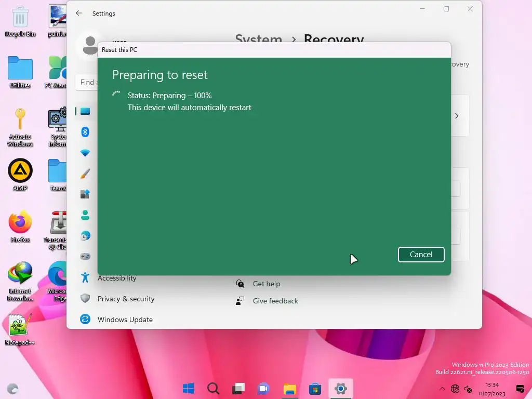The height and width of the screenshot is (399, 532).
Task: Open Chat app on taskbar
Action: 263,389
